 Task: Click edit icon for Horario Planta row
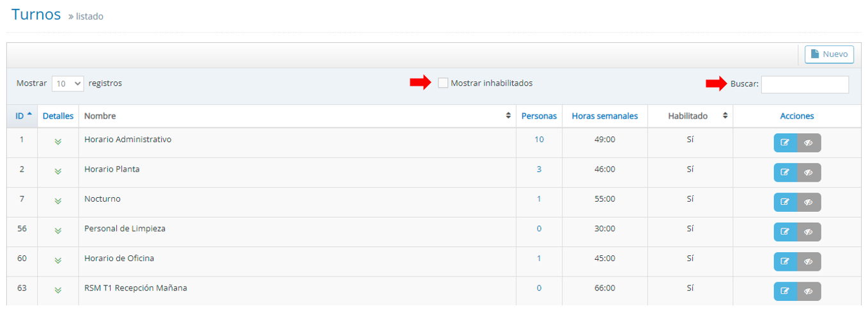coord(785,172)
